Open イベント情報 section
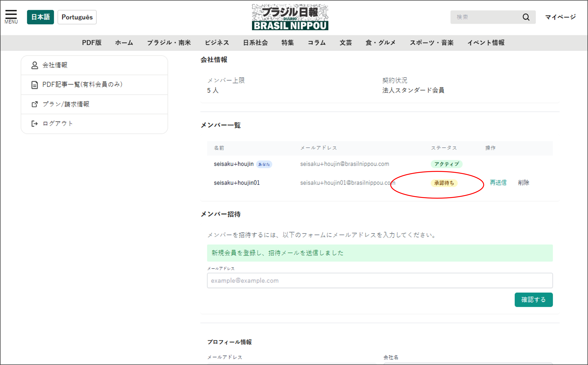The image size is (588, 365). pos(486,43)
